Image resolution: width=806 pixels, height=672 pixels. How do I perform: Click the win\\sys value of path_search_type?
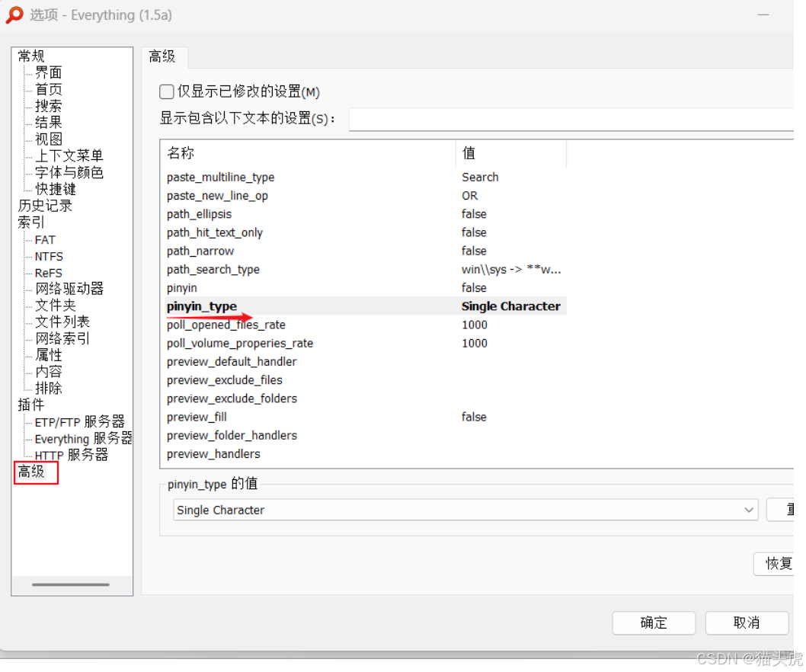coord(511,270)
